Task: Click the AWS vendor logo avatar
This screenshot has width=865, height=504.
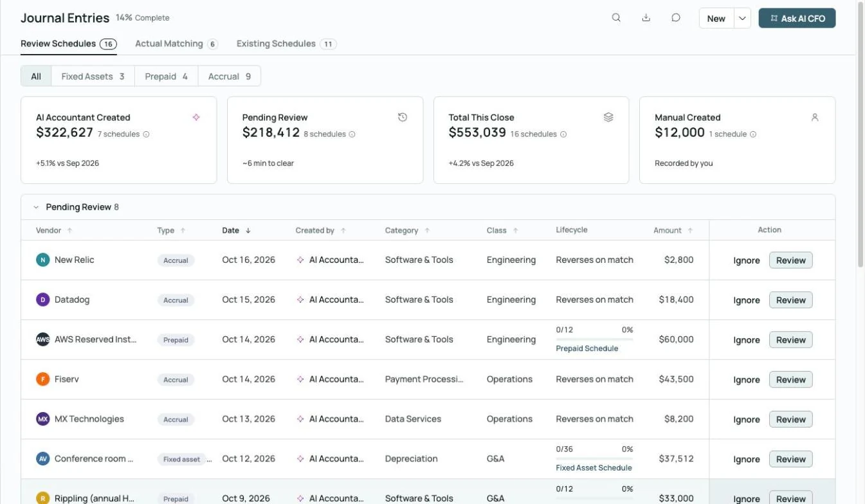Action: [43, 340]
